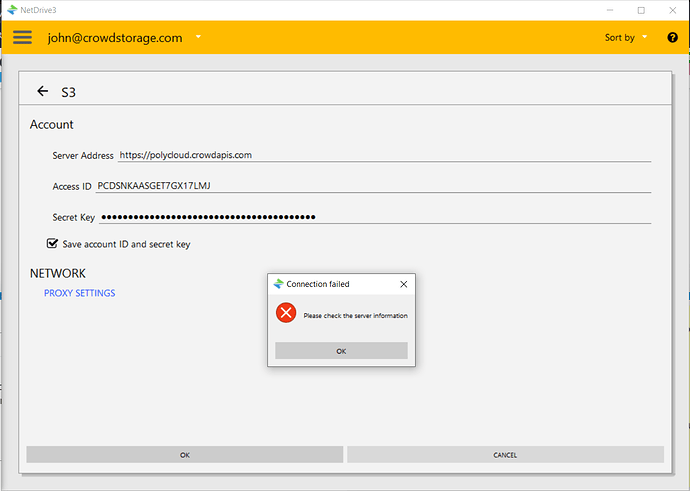Click the NETWORK section heading
This screenshot has width=690, height=491.
tap(58, 273)
